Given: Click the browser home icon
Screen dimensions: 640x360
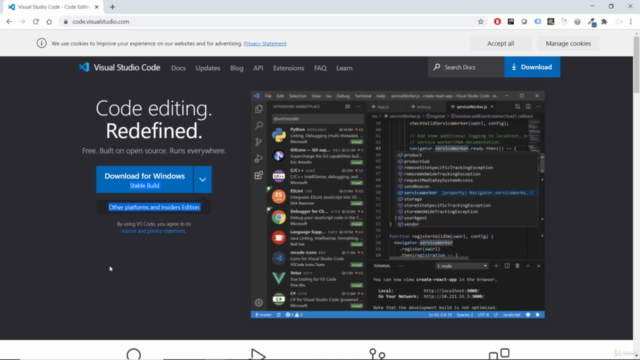Looking at the screenshot, I should click(x=49, y=22).
